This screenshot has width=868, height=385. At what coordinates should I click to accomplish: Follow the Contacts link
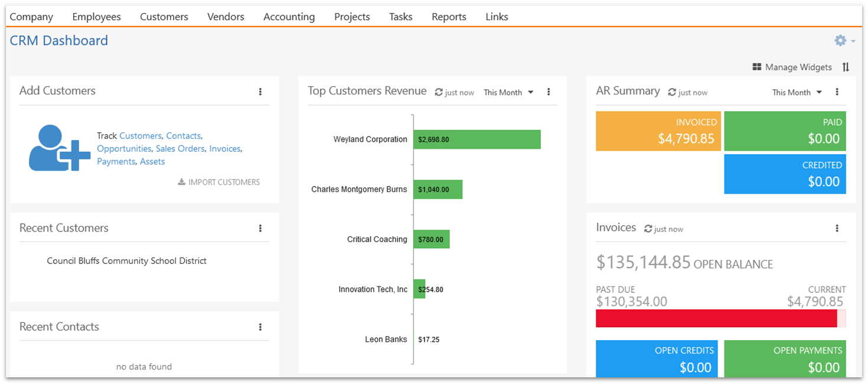point(184,136)
